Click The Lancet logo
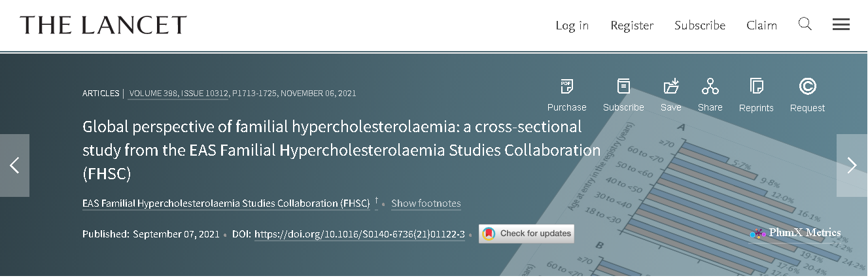This screenshot has width=868, height=278. (x=103, y=26)
